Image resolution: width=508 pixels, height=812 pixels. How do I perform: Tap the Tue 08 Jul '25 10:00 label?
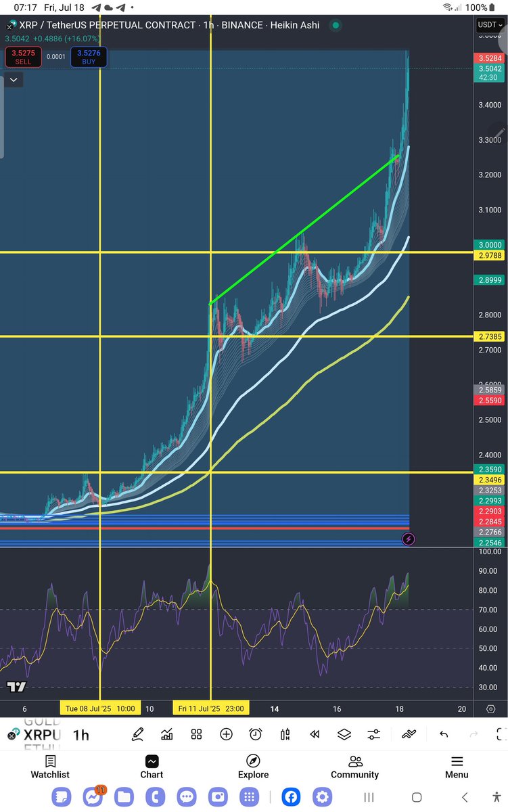(100, 709)
